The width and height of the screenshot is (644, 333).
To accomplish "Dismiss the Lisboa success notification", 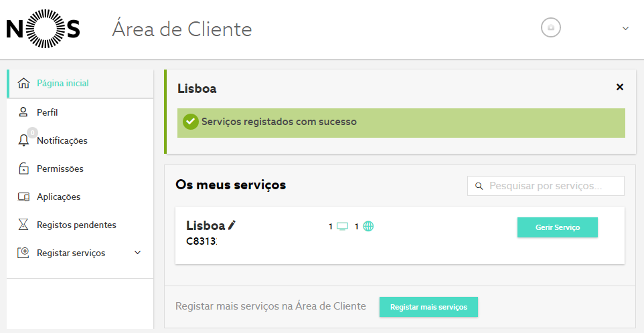I will tap(620, 87).
